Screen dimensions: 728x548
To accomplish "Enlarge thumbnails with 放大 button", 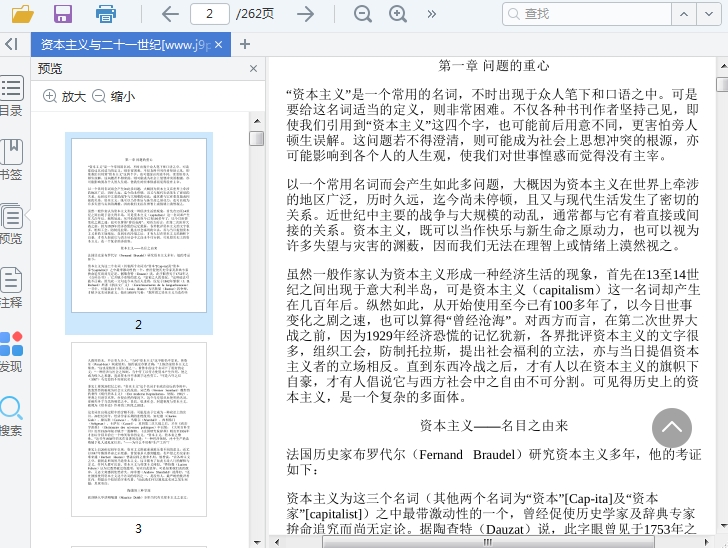I will [64, 97].
